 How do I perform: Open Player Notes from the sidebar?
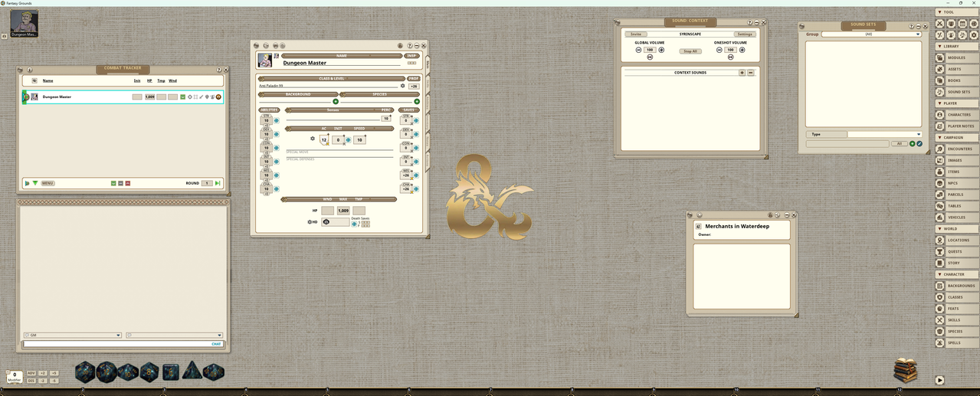pyautogui.click(x=957, y=126)
